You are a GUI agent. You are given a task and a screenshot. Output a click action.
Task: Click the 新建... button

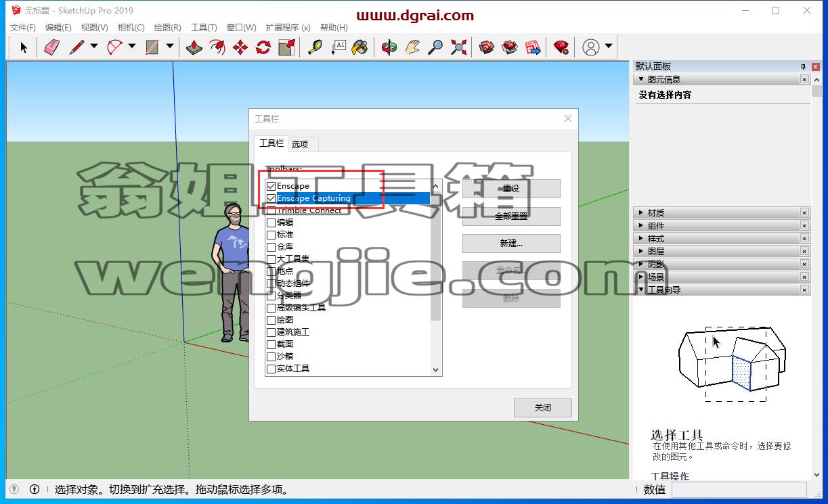point(511,244)
